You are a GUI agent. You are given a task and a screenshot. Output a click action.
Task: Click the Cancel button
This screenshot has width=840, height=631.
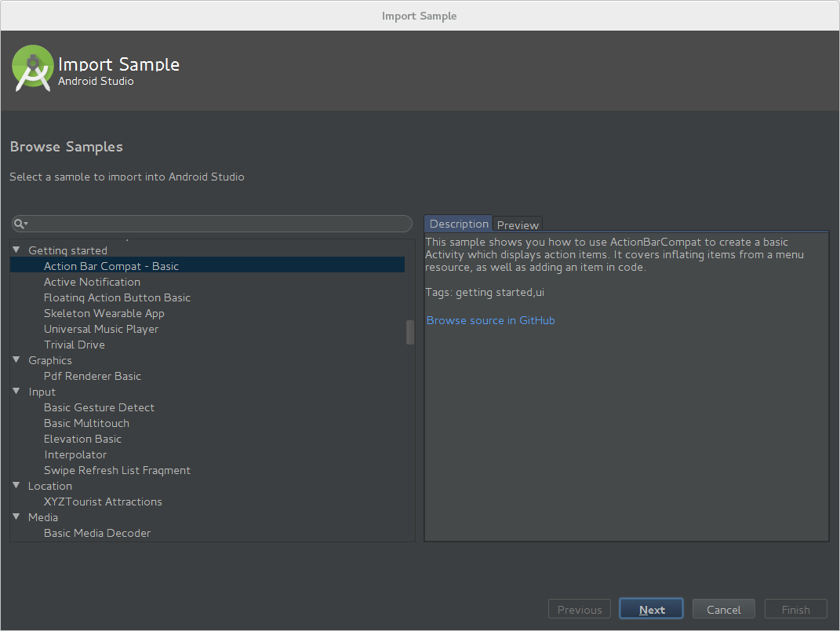(724, 609)
